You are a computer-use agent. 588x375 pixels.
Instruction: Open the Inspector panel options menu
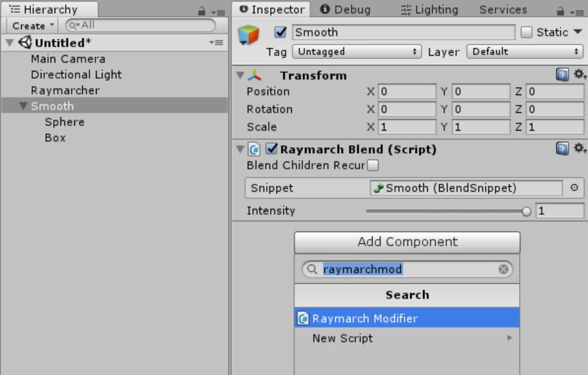(x=577, y=12)
